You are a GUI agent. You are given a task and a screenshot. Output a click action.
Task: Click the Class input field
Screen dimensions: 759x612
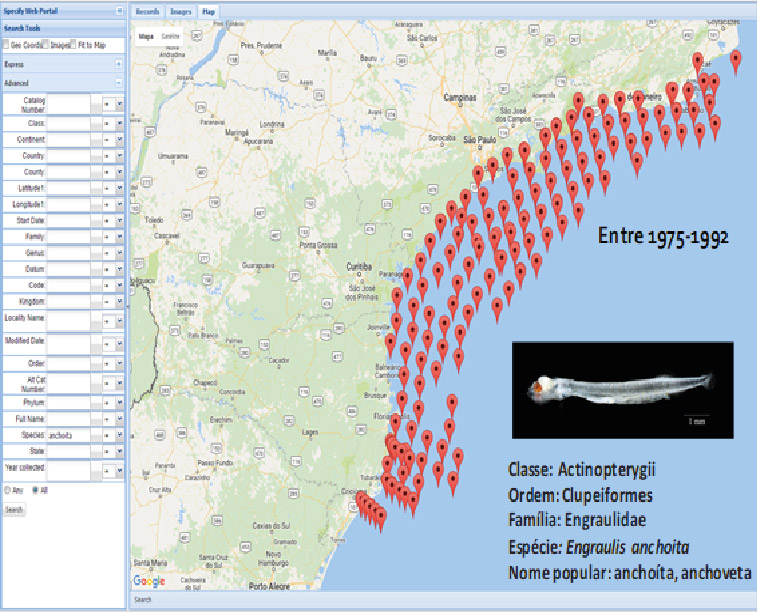coord(69,123)
